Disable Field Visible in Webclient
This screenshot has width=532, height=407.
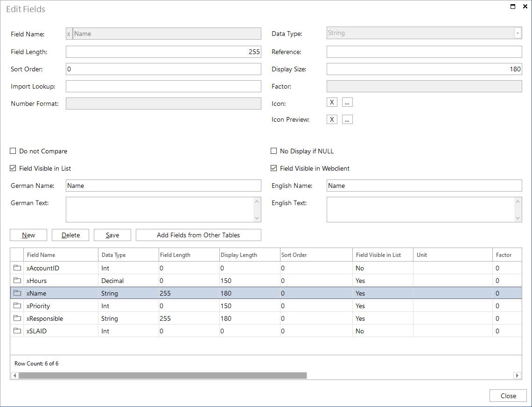click(273, 168)
